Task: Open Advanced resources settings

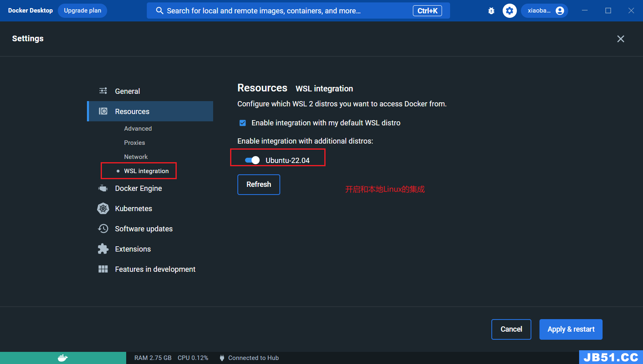Action: point(138,129)
